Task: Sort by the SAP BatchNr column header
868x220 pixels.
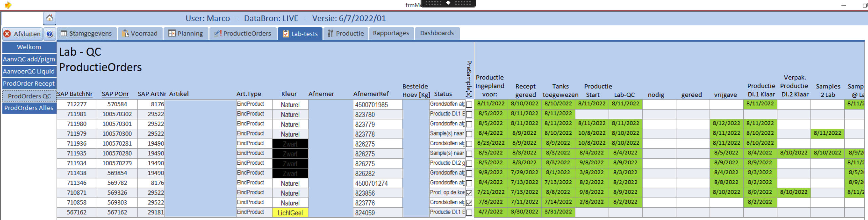Action: (x=75, y=94)
